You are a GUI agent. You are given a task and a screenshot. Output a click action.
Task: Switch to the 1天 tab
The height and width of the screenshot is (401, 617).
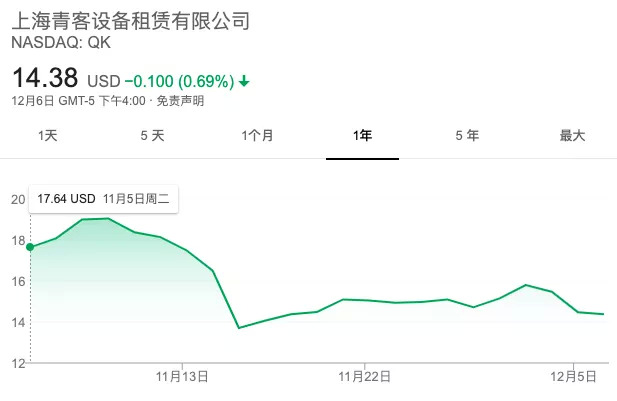click(48, 136)
